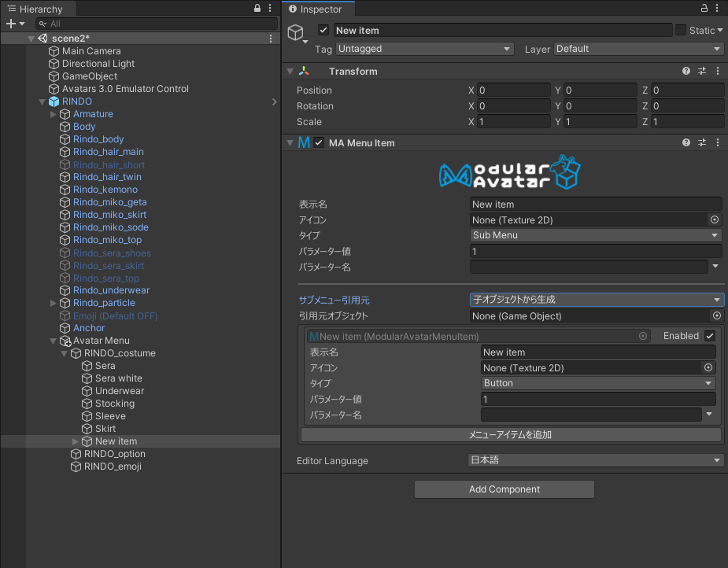
Task: Click the first 表示名 text field
Action: coord(596,205)
